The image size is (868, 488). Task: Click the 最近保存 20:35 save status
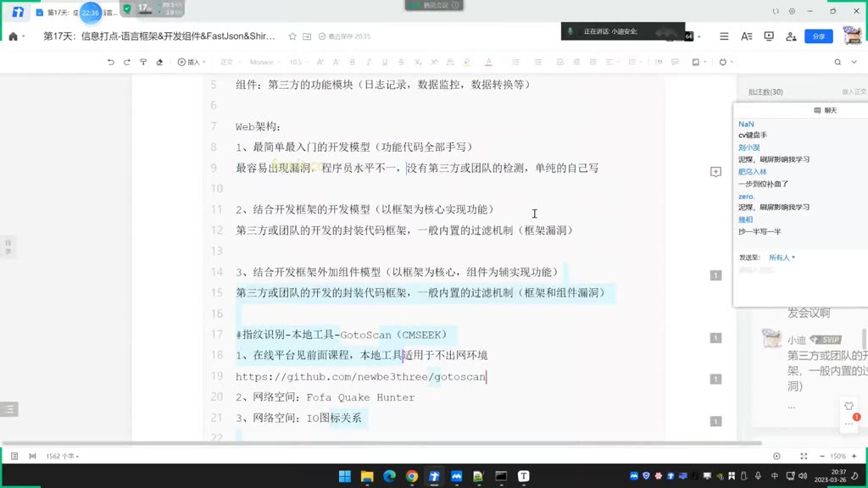(x=344, y=36)
